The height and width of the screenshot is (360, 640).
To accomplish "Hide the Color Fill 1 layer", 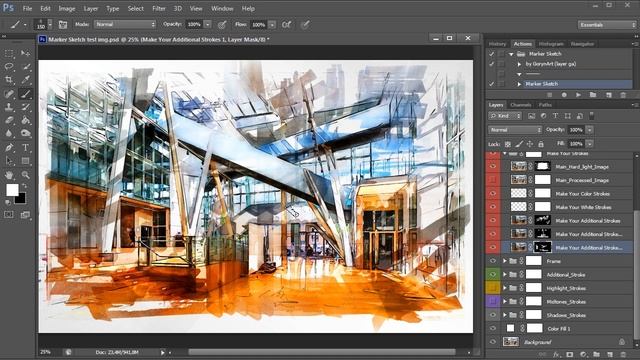I will pos(493,328).
